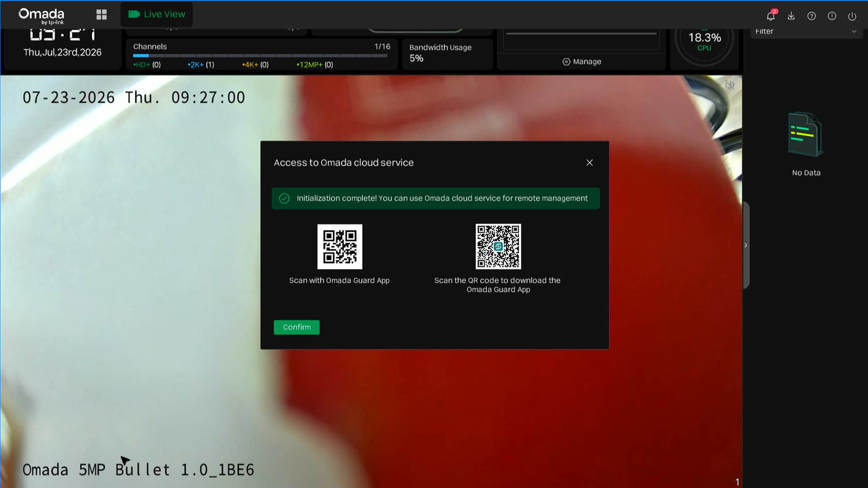The width and height of the screenshot is (868, 488).
Task: Click the Manage button
Action: (x=582, y=62)
